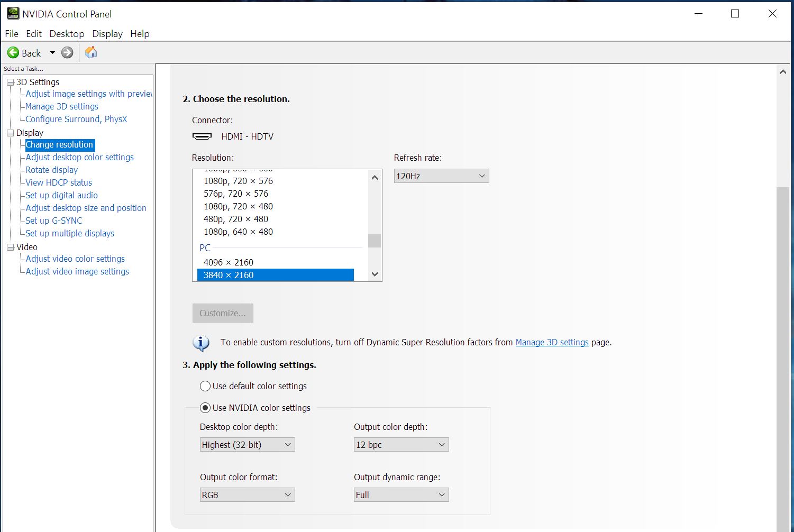
Task: Click resolution list scroll down arrow
Action: [375, 274]
